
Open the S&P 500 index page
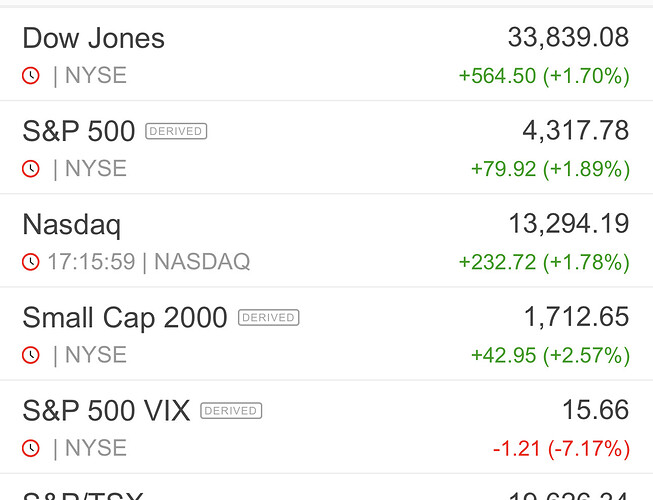(78, 131)
